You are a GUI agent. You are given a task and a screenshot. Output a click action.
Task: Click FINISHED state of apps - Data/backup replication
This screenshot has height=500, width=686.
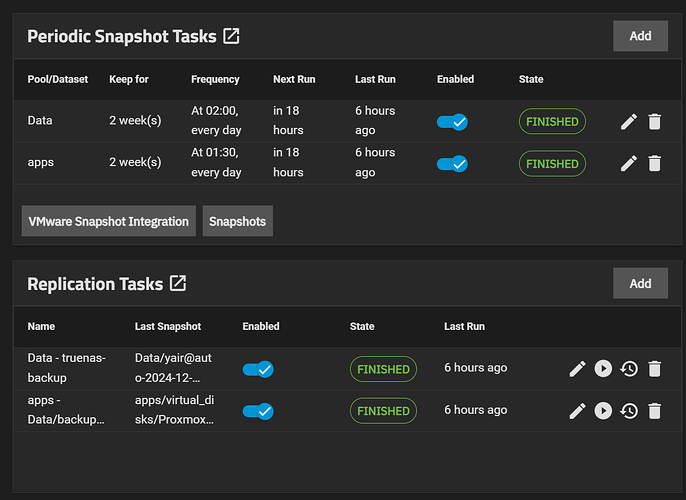[x=383, y=411]
